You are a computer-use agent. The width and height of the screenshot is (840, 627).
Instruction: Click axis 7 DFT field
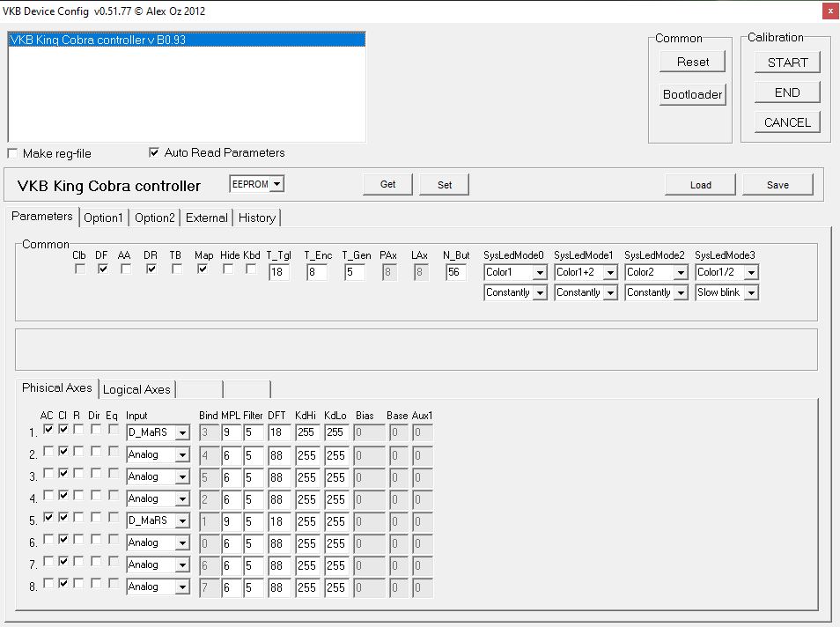[279, 564]
